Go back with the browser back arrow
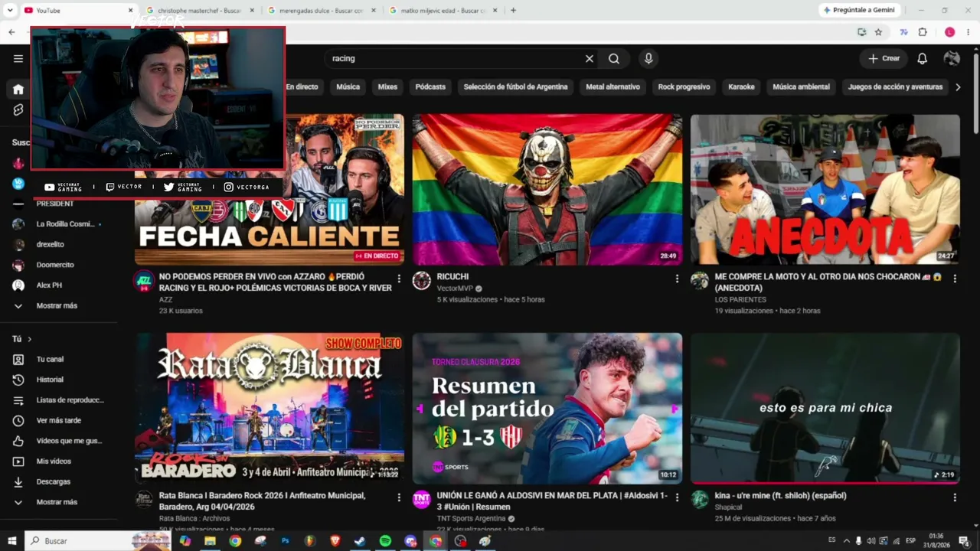 click(x=11, y=32)
